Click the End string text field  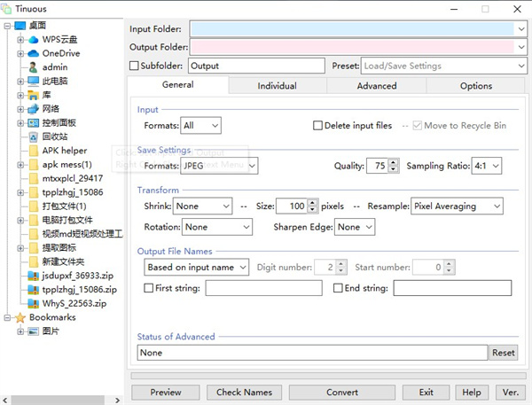coord(452,288)
